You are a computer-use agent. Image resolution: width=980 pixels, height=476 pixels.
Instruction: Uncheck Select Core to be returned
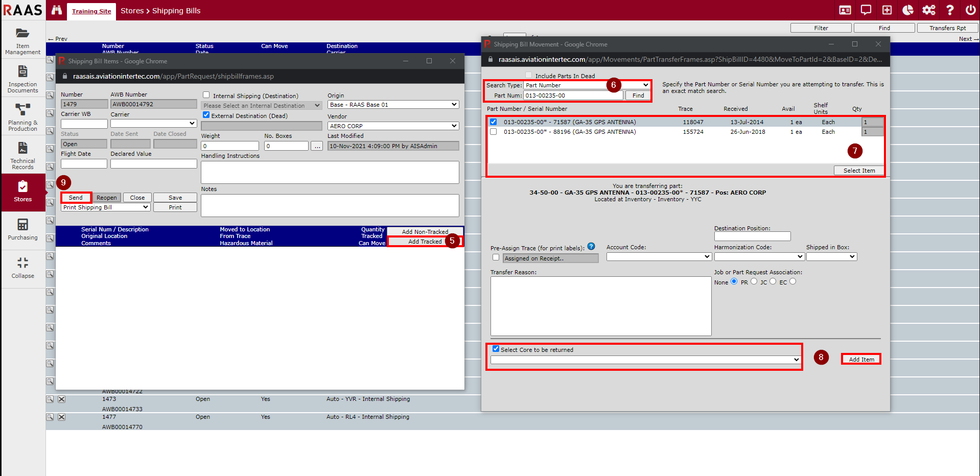(x=496, y=349)
